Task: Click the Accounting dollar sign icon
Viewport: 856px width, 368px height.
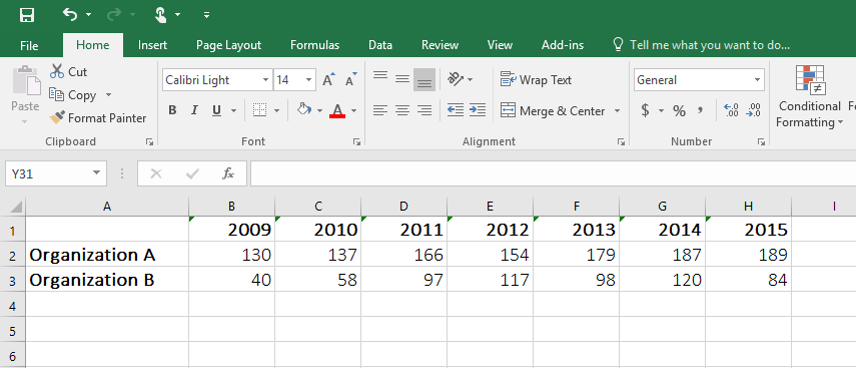Action: [x=645, y=111]
